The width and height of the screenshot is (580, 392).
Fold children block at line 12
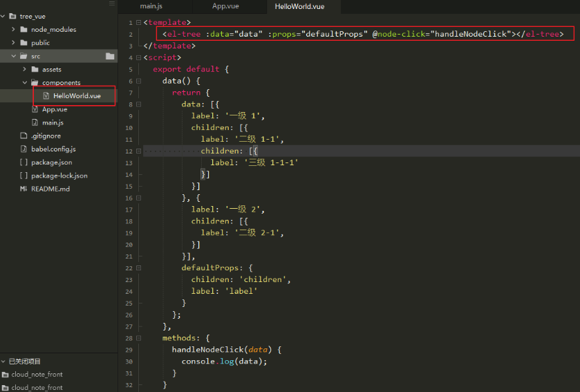click(139, 151)
